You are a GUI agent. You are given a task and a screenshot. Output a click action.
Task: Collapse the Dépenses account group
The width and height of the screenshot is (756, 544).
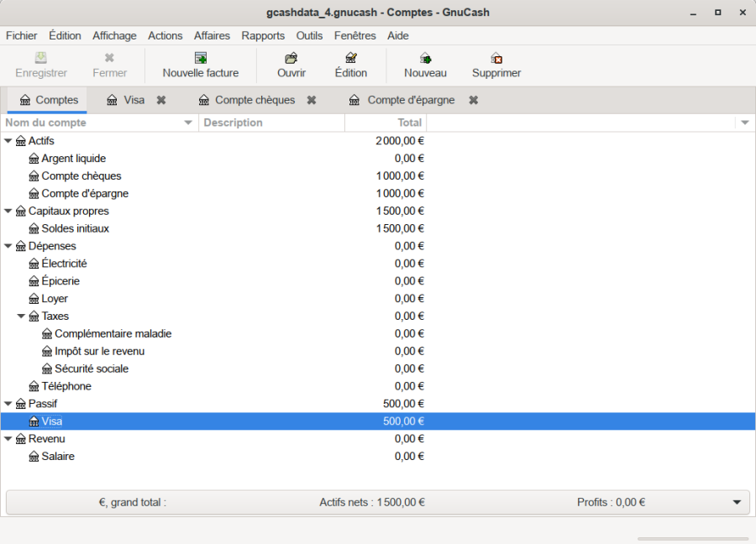pos(8,246)
